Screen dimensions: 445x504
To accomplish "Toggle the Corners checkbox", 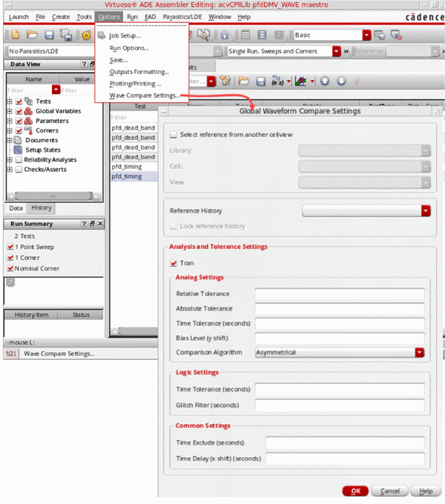I will point(19,130).
